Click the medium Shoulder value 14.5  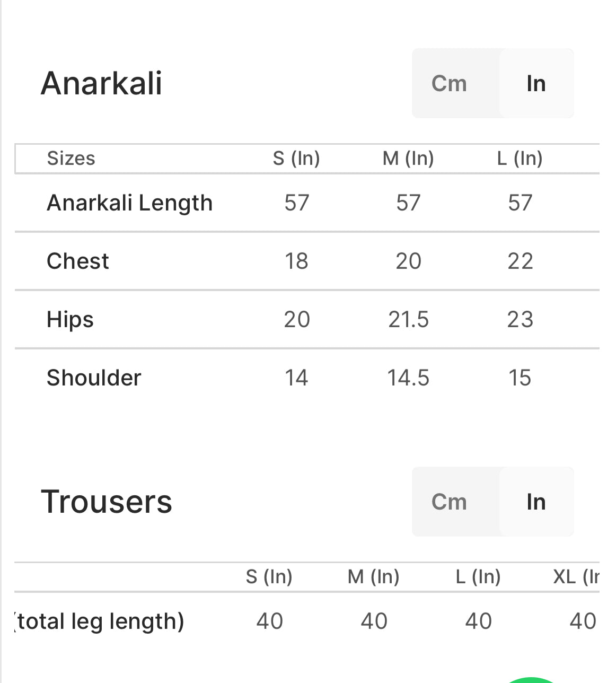(x=408, y=378)
